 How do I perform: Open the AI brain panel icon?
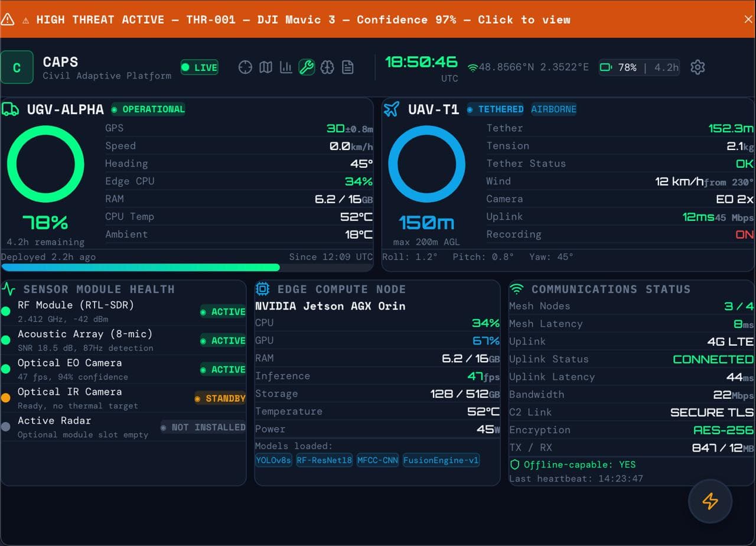327,67
